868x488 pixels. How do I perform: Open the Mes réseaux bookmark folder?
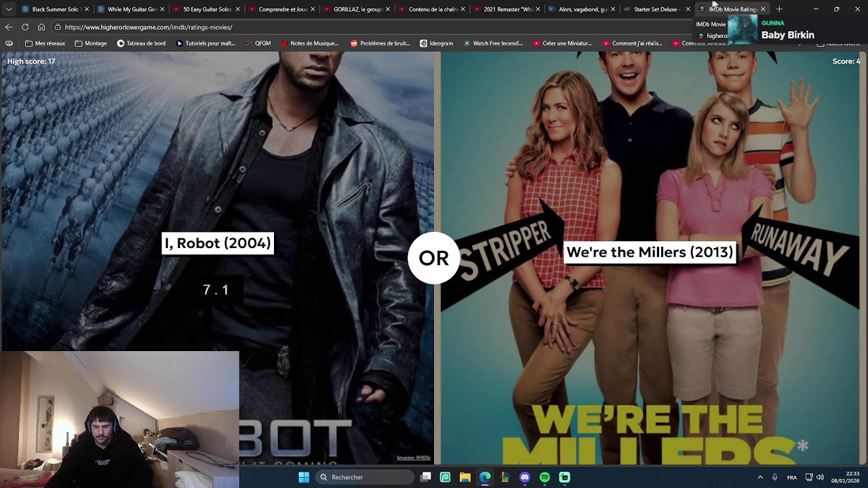45,43
